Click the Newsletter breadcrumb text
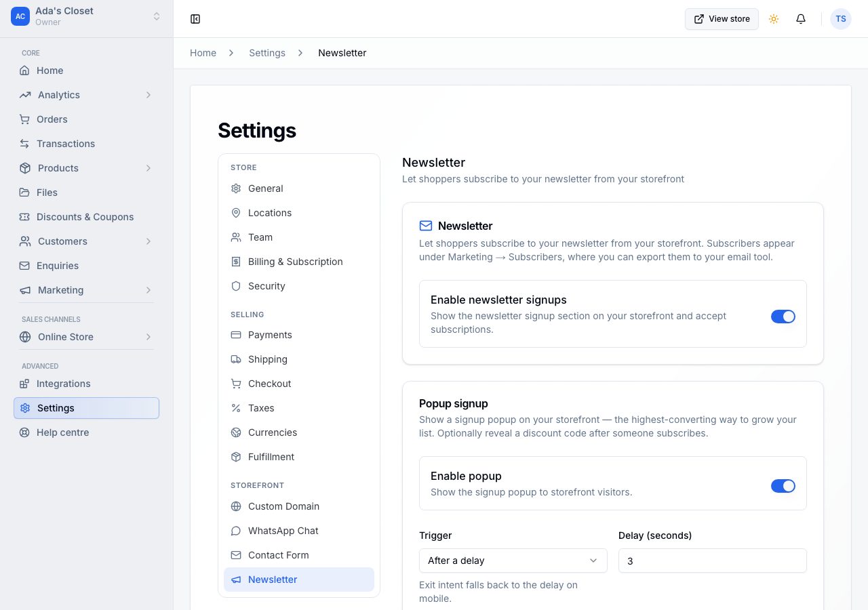 [342, 53]
